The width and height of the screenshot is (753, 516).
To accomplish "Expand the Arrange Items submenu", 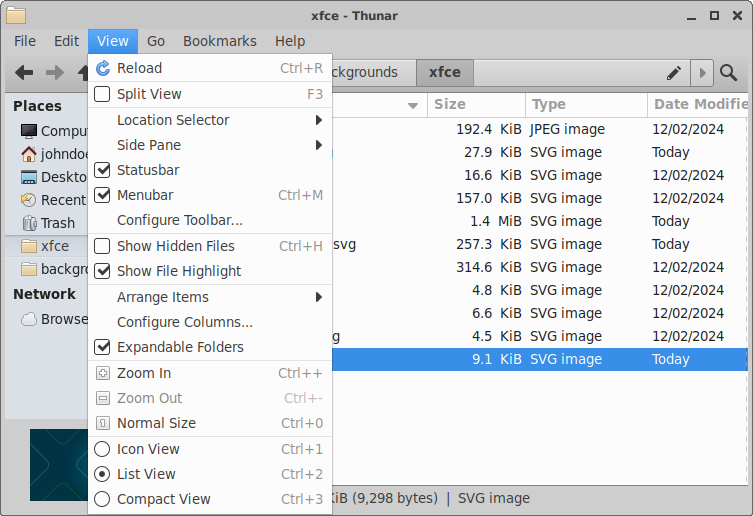I will [x=210, y=297].
